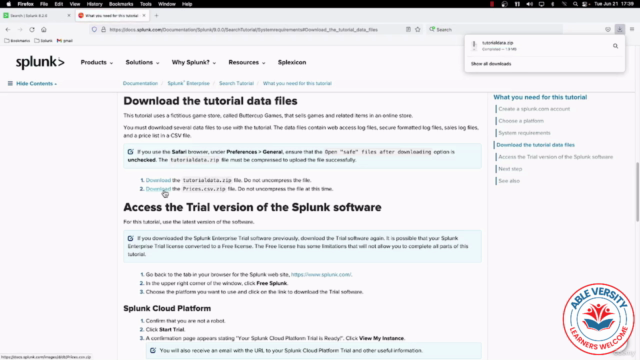
Task: Download the Prices.csv.zip file link
Action: (x=158, y=189)
